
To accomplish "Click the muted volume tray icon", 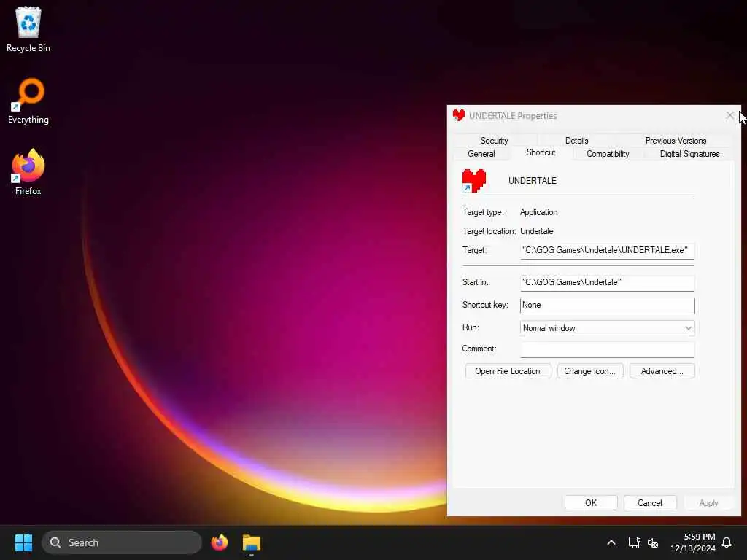I will point(653,542).
